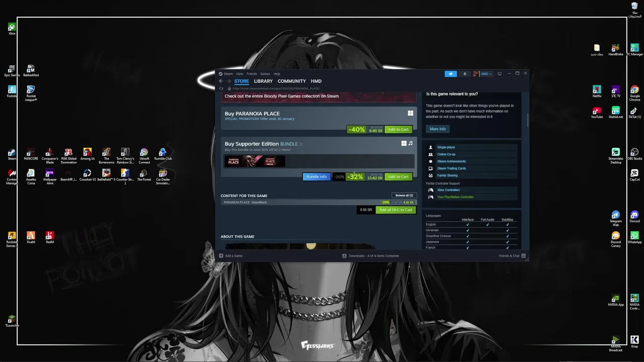Select the Netflix desktop icon
Screen dimensions: 644x362
click(597, 92)
